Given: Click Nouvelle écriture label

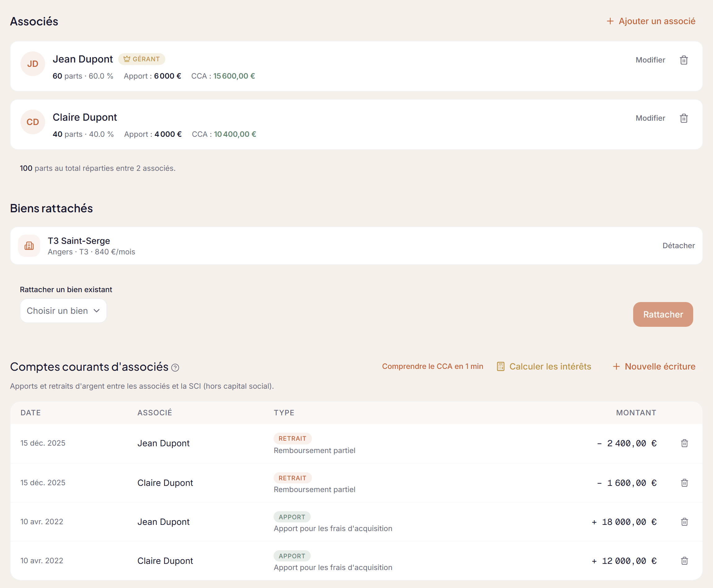Looking at the screenshot, I should [660, 366].
